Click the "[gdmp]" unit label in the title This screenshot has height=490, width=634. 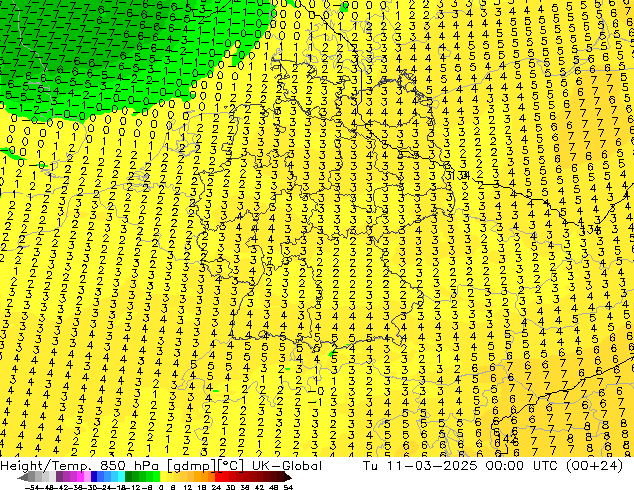[x=191, y=466]
